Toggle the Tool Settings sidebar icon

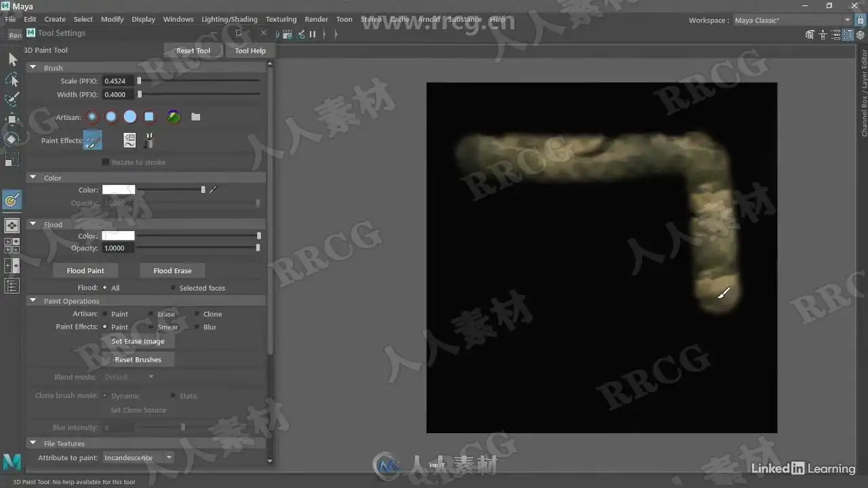click(x=848, y=35)
